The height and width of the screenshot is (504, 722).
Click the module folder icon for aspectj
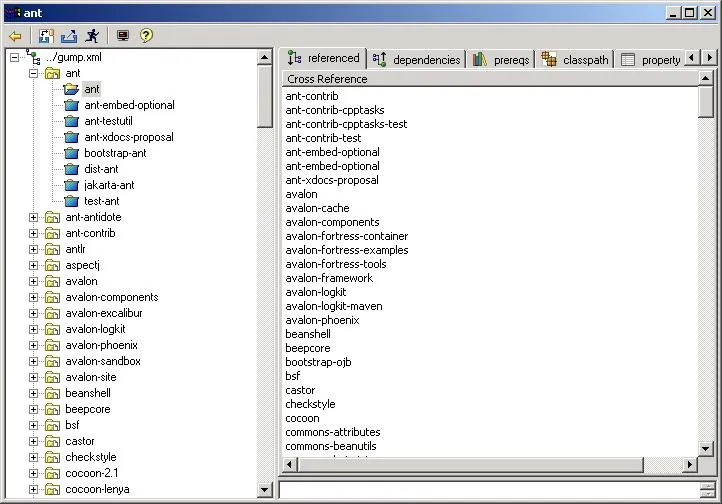(52, 266)
